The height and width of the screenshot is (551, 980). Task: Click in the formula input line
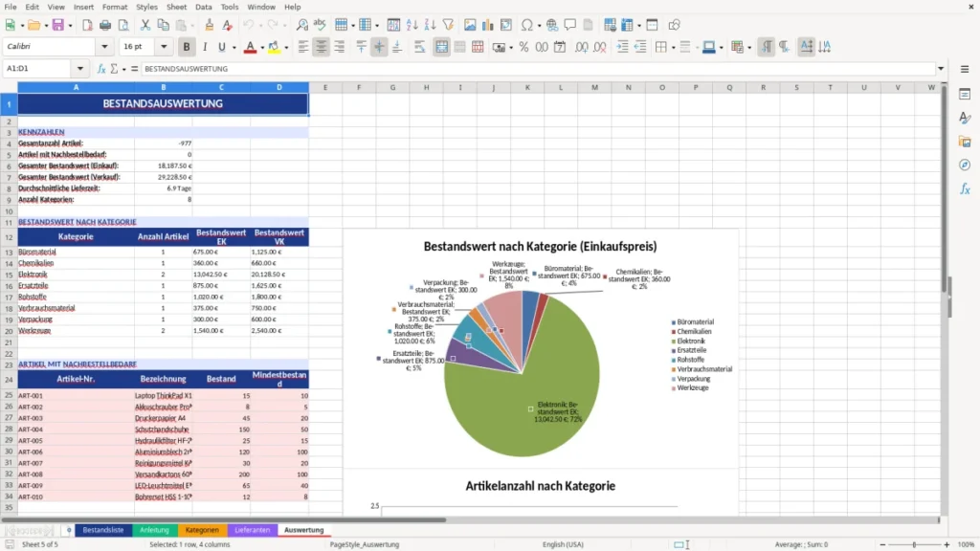pyautogui.click(x=538, y=69)
